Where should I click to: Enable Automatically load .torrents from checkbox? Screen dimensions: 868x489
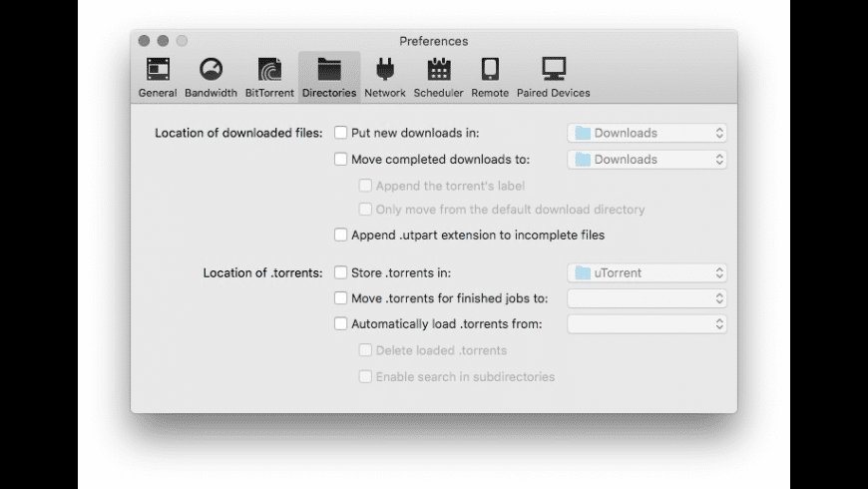(x=340, y=323)
